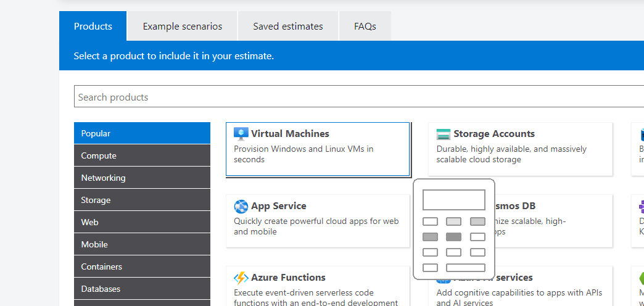
Task: Switch to the Example scenarios tab
Action: click(x=183, y=27)
